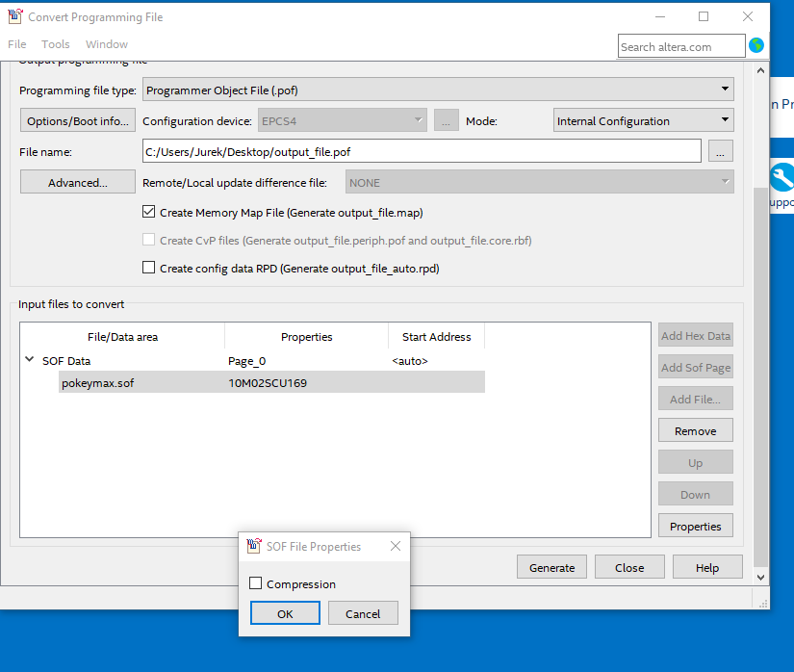
Task: Open the Remote/Local update difference file dropdown
Action: click(x=539, y=182)
